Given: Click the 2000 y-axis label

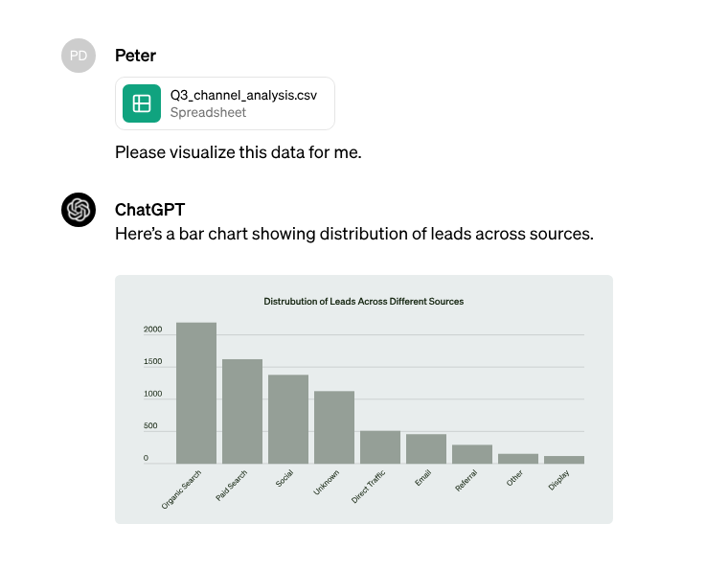Looking at the screenshot, I should pos(153,330).
